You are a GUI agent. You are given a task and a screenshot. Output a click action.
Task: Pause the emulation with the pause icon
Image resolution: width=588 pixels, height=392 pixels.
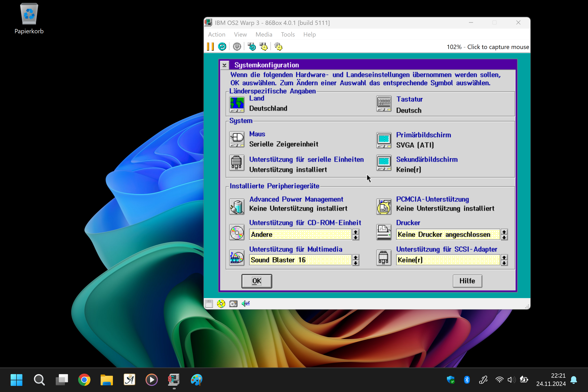[x=210, y=47]
